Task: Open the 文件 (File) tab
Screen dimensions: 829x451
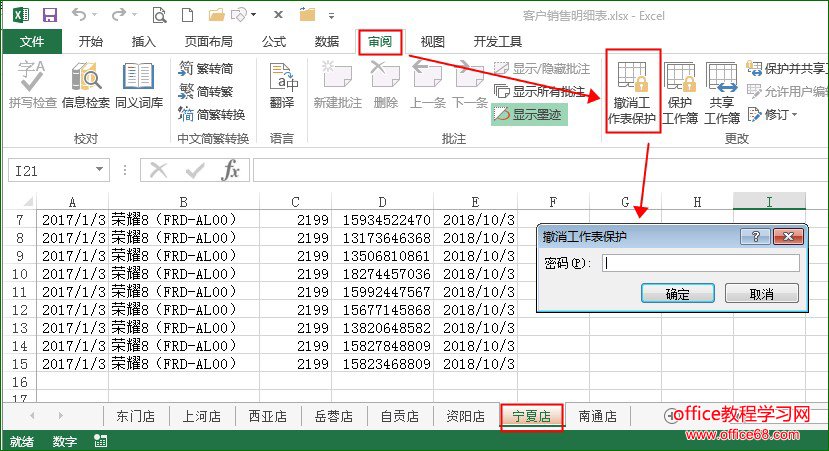Action: 32,42
